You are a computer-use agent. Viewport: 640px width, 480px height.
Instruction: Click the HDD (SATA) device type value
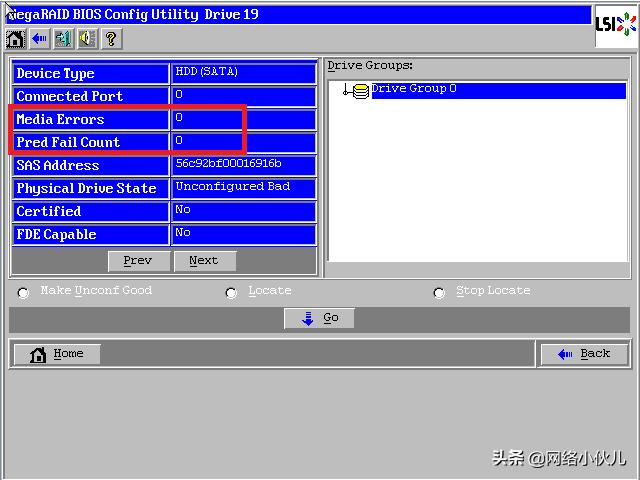(x=207, y=71)
